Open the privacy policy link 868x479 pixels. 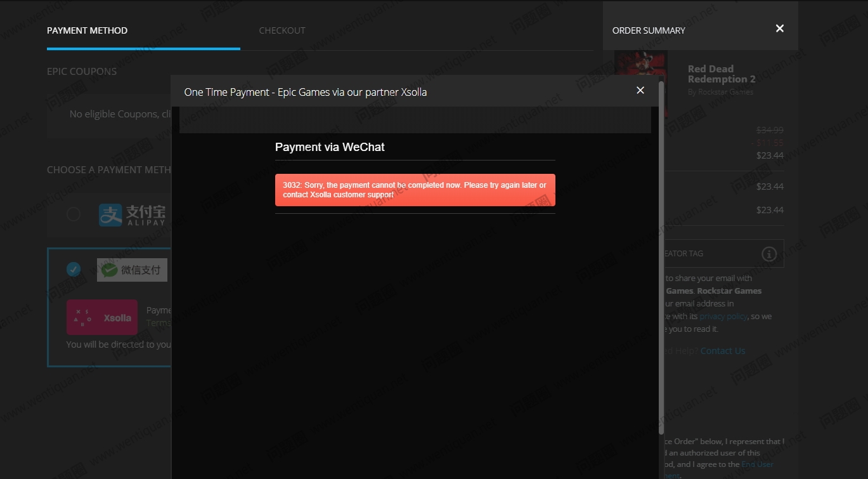[x=723, y=316]
